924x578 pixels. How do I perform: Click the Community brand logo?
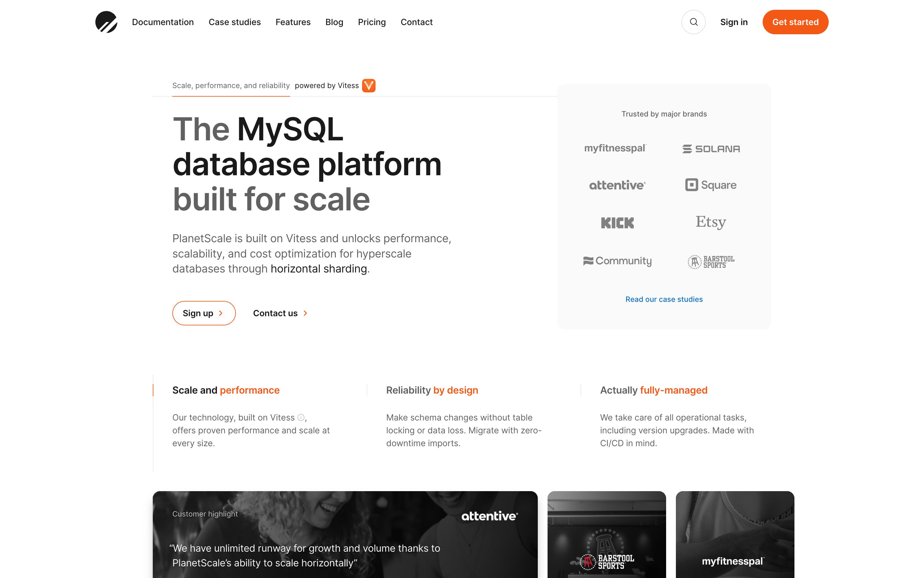pyautogui.click(x=618, y=261)
